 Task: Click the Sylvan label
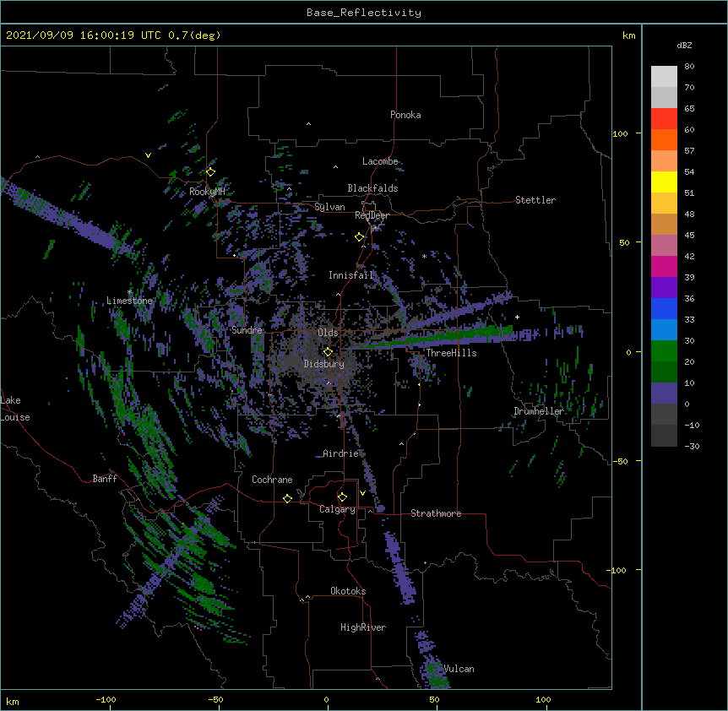(x=329, y=207)
